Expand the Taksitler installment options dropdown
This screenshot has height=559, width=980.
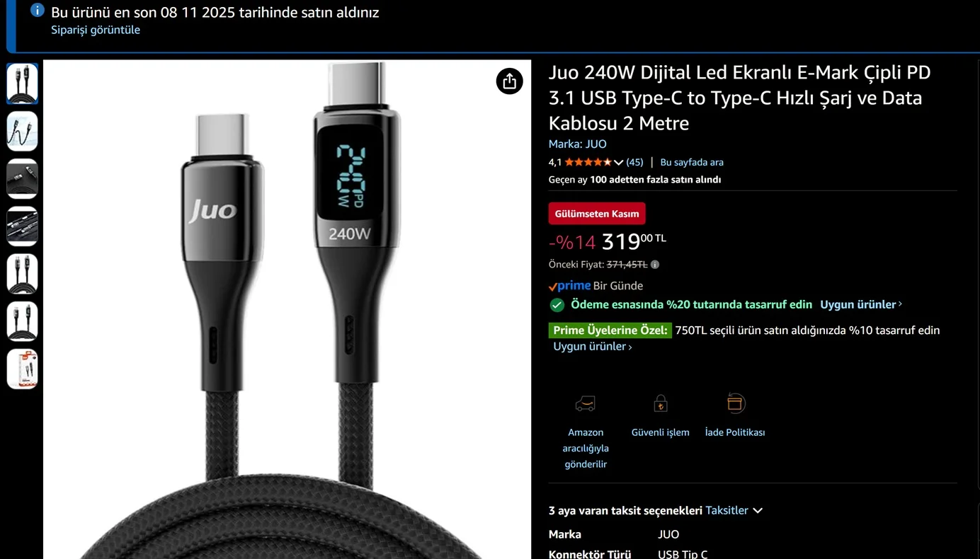point(734,510)
